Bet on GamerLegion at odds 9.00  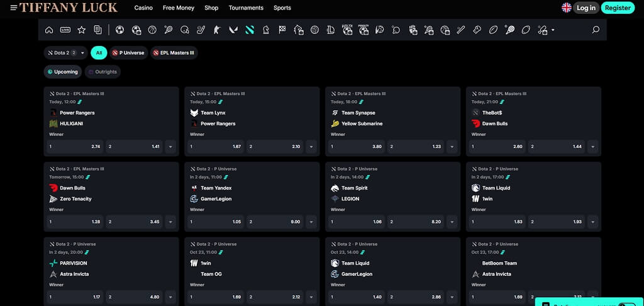click(x=275, y=222)
